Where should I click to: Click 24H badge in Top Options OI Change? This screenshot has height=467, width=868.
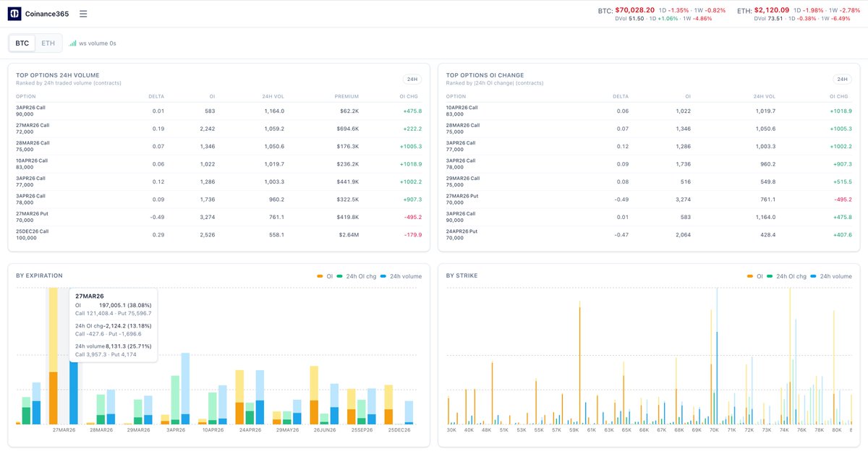pos(842,79)
